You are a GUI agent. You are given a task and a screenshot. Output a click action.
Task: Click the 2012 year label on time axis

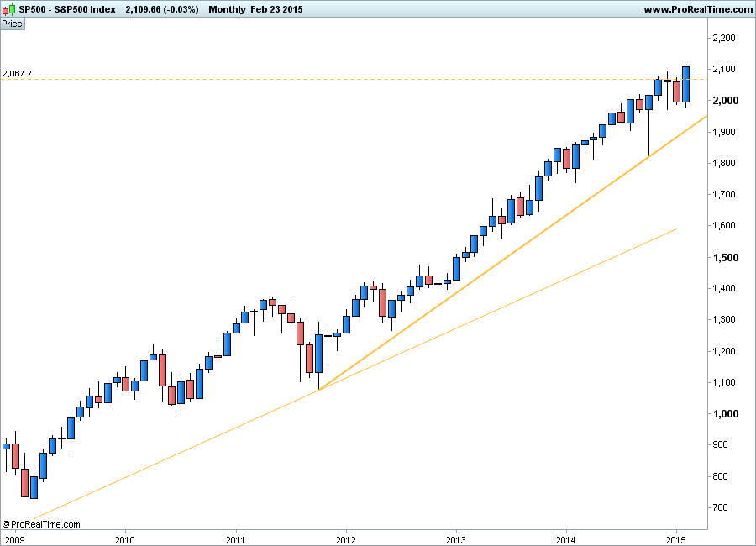pyautogui.click(x=346, y=540)
